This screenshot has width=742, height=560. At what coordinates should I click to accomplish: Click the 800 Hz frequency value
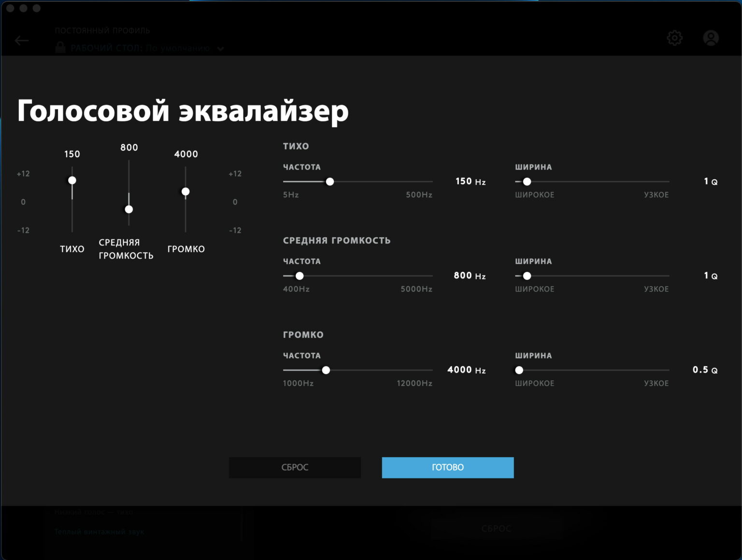[470, 275]
